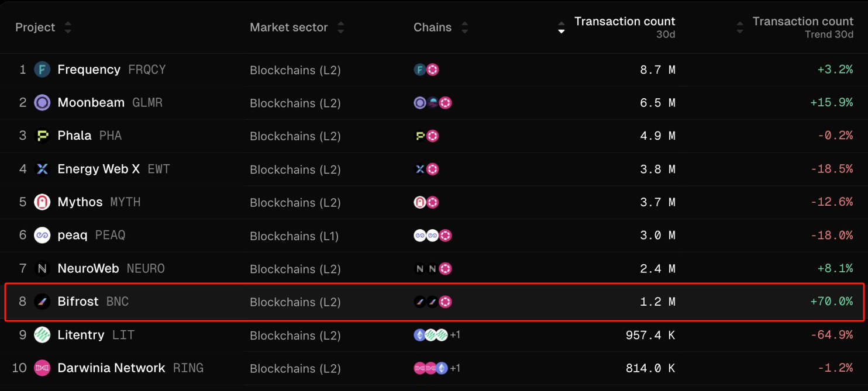This screenshot has height=391, width=868.
Task: Select the peaq project logo icon
Action: click(42, 235)
